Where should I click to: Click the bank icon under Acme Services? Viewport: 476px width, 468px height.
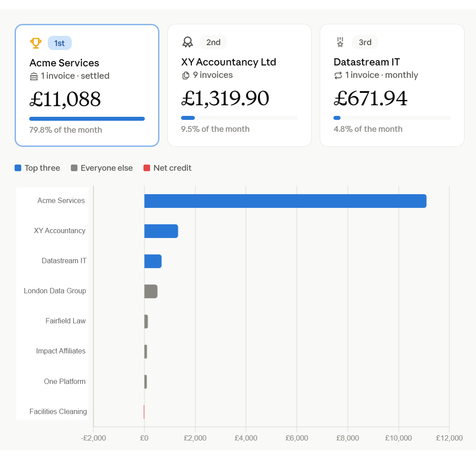click(34, 77)
